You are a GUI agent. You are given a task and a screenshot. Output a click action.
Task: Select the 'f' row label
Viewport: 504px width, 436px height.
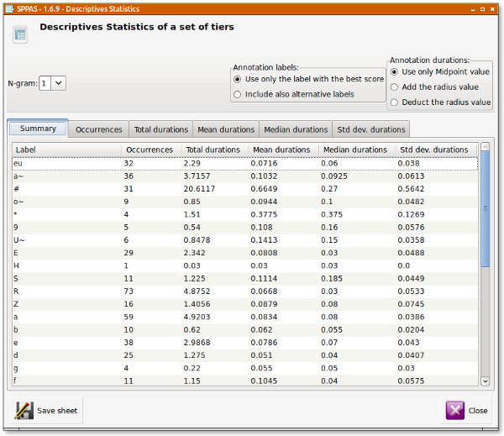15,381
